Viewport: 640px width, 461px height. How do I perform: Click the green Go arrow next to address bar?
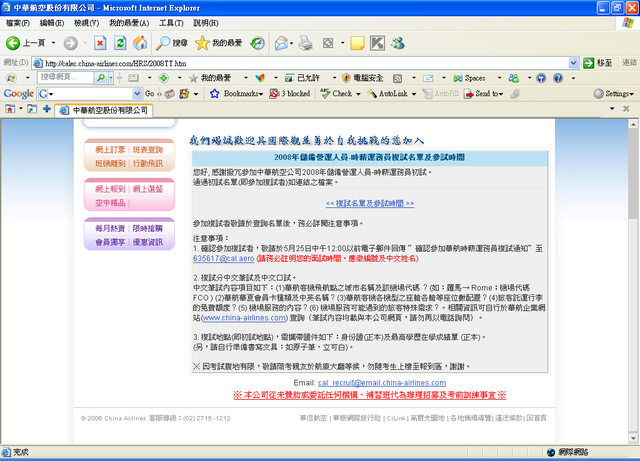[x=588, y=63]
